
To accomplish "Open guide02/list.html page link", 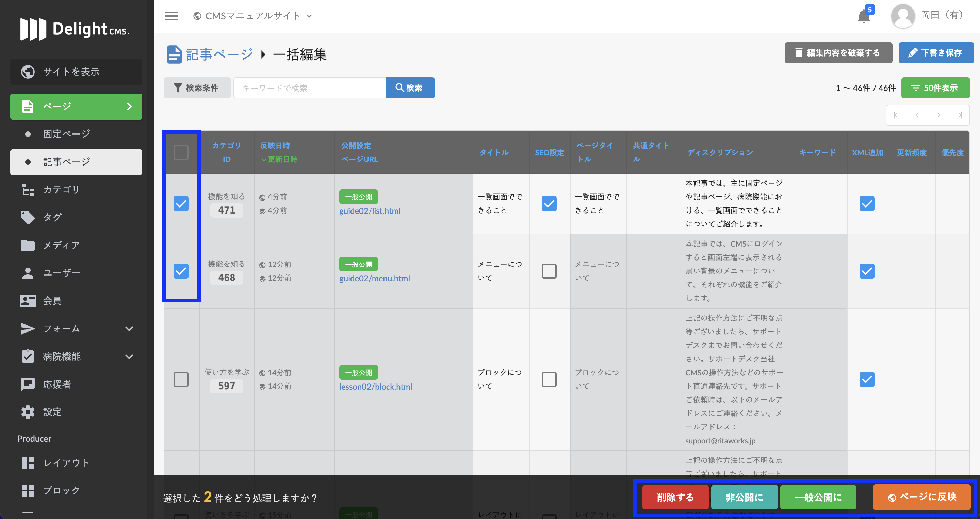I will click(x=370, y=211).
